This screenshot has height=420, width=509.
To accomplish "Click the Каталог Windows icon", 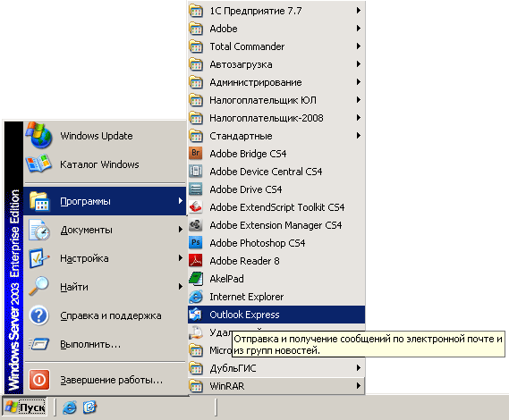I will click(x=39, y=164).
